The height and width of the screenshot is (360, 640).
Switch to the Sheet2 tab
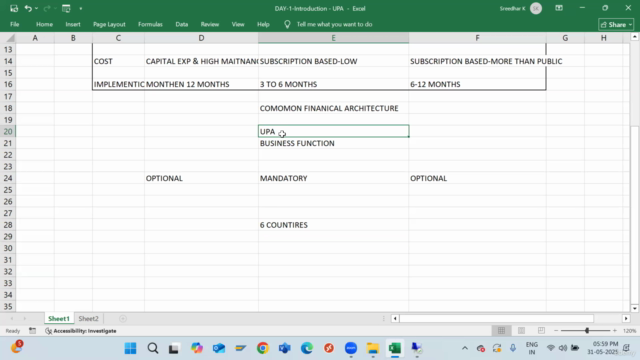(89, 318)
